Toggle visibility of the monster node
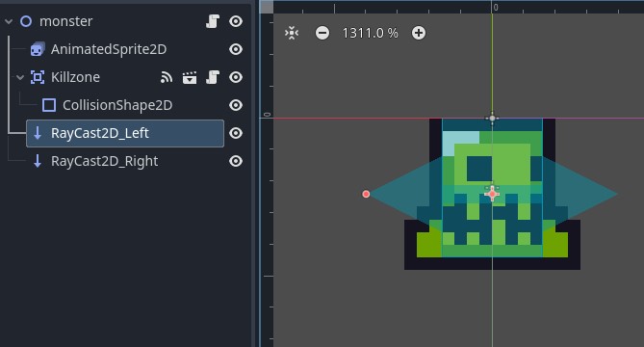644x347 pixels. click(236, 21)
